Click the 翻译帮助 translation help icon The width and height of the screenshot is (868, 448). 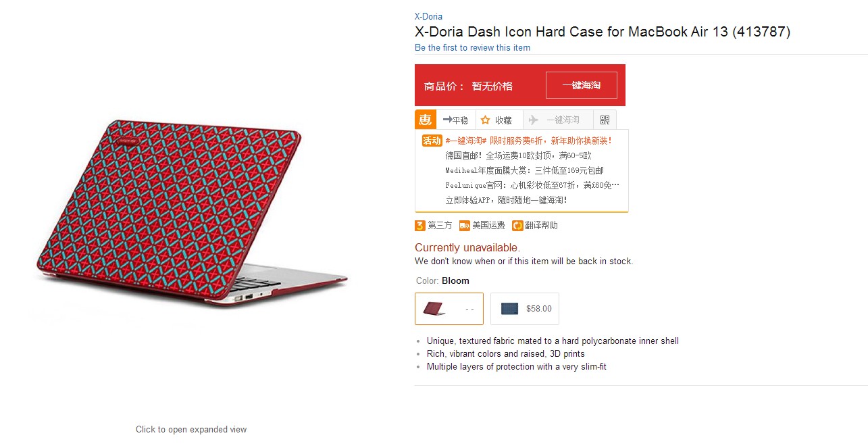pyautogui.click(x=517, y=225)
